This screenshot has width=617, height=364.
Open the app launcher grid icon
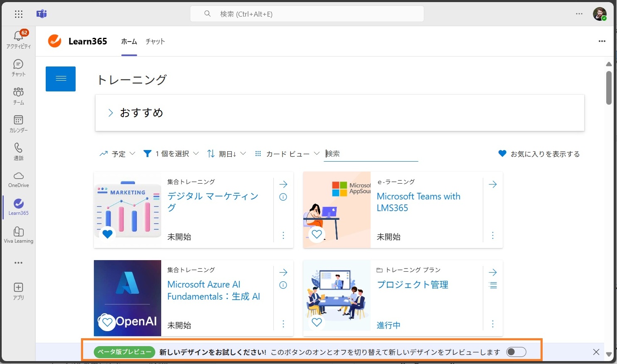19,14
